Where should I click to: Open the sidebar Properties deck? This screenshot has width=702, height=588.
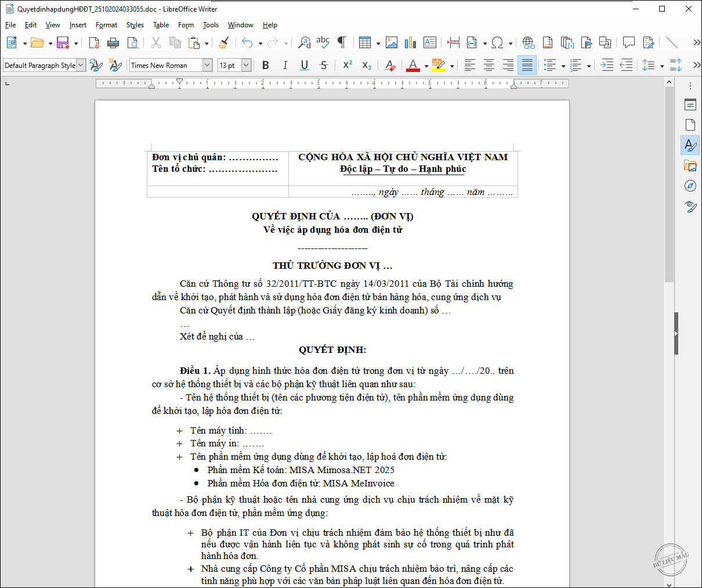[690, 104]
